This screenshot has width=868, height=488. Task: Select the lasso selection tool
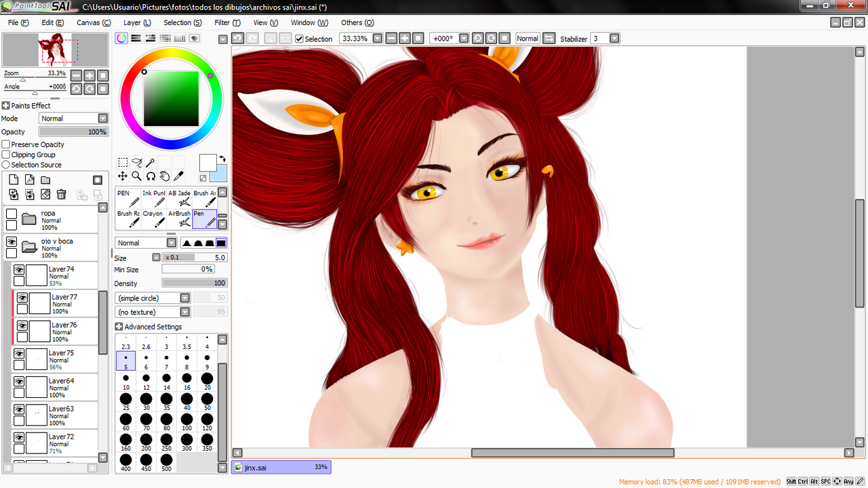point(137,163)
